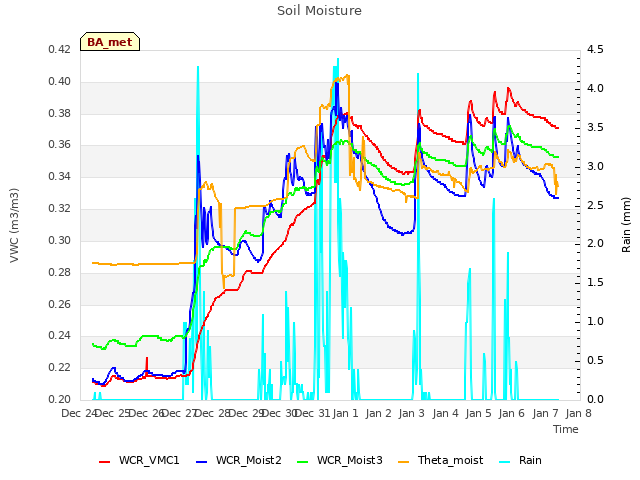This screenshot has width=640, height=480.
Task: Select the WCR_Moist3 legend entry
Action: pos(340,460)
